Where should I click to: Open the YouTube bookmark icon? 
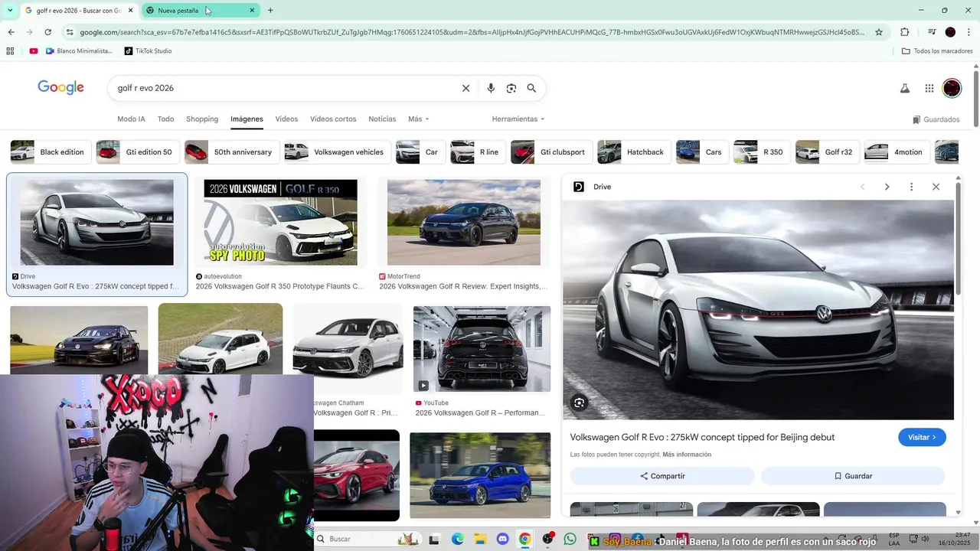coord(34,51)
